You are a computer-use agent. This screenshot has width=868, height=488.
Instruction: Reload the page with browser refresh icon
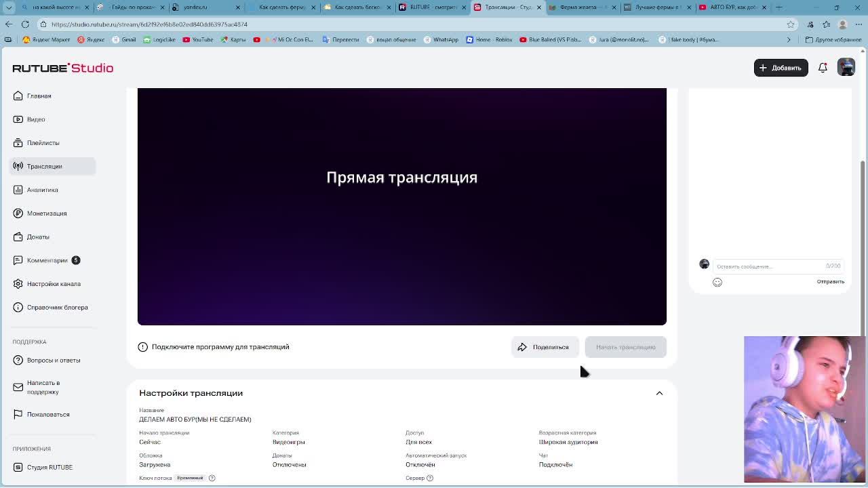[x=25, y=24]
